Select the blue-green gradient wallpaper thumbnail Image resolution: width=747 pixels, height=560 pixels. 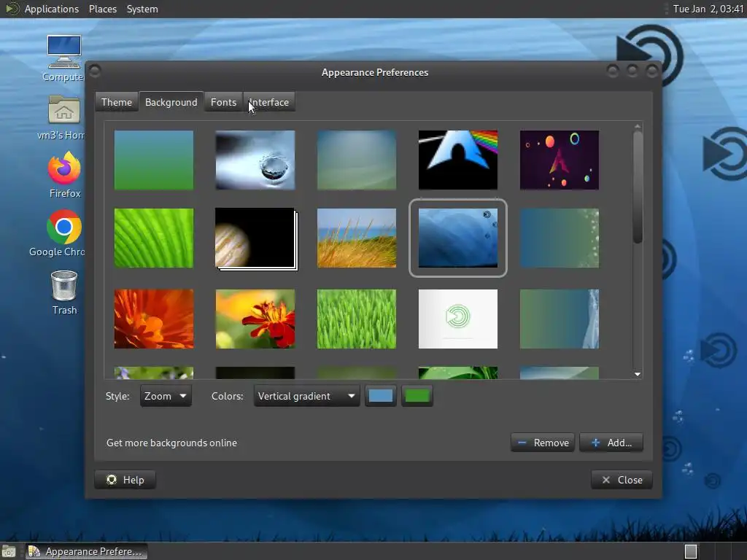(x=154, y=160)
